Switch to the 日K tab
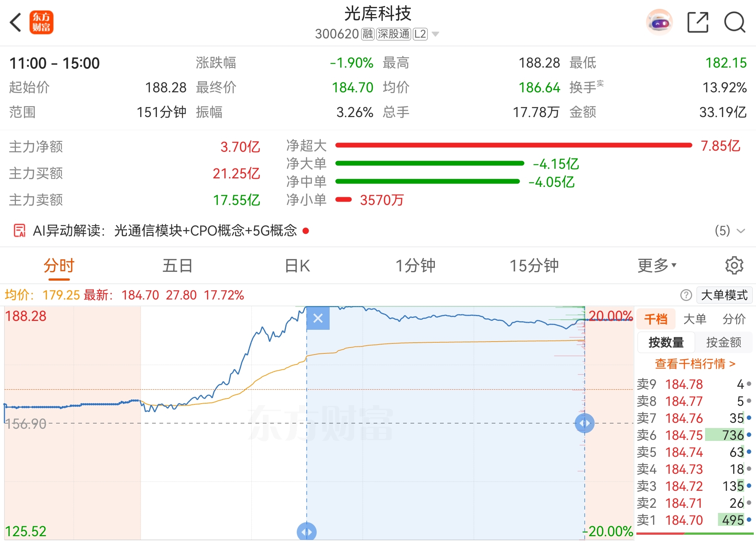The width and height of the screenshot is (756, 541). 298,266
